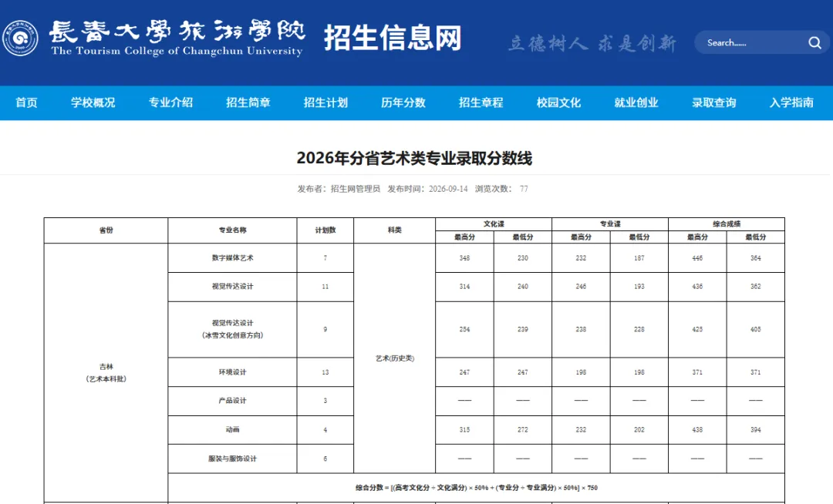Click the 招生信息网 site title

pyautogui.click(x=393, y=39)
